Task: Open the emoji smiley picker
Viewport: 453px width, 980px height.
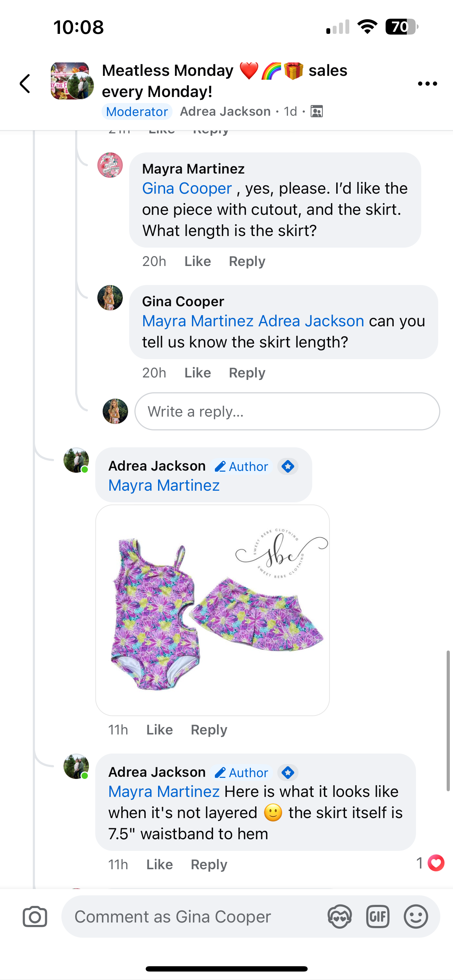Action: coord(415,917)
